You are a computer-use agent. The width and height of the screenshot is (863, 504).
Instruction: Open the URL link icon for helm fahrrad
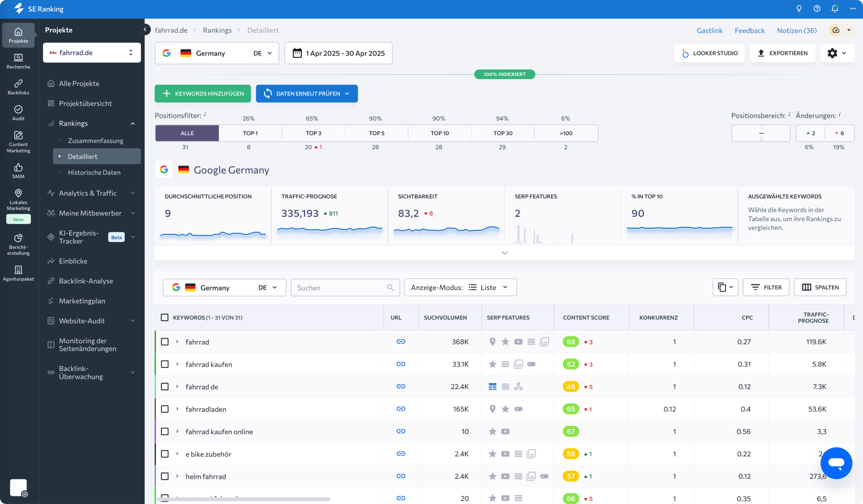click(x=401, y=476)
